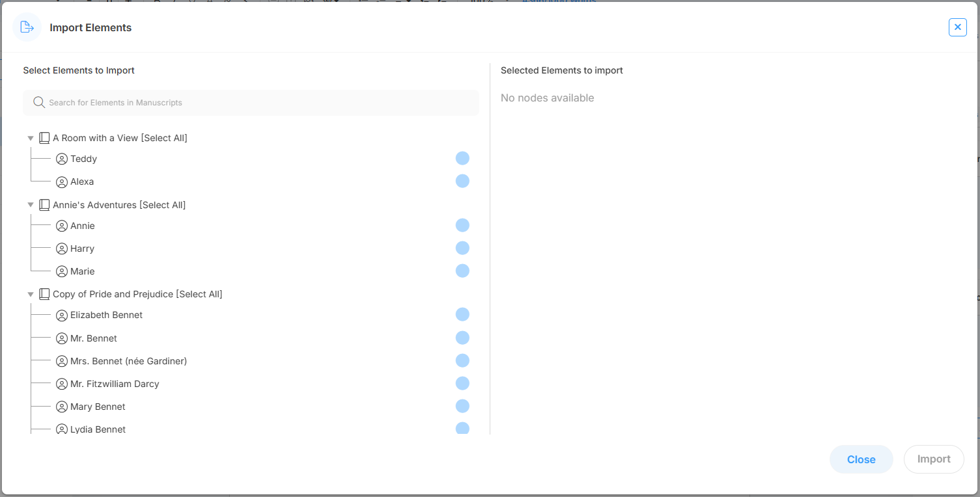Screen dimensions: 980x497
Task: Click the search magnifier icon
Action: (39, 103)
